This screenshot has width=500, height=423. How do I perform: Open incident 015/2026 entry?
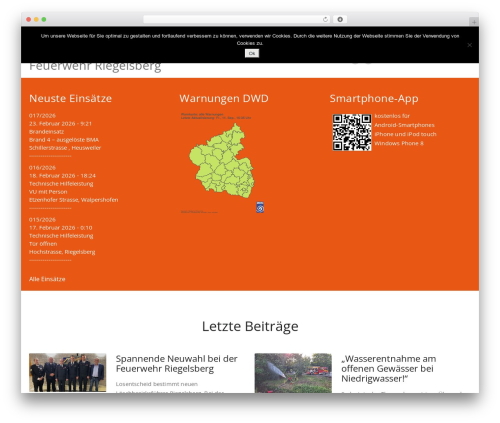(x=42, y=220)
